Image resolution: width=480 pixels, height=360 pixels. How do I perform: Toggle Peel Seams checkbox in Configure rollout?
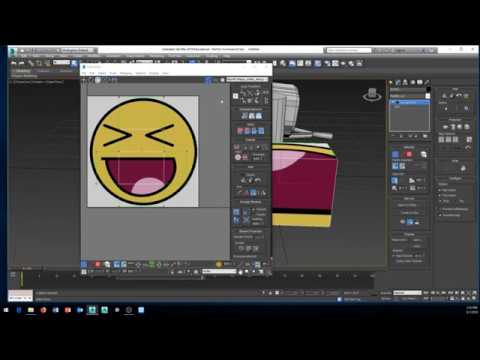pyautogui.click(x=440, y=196)
